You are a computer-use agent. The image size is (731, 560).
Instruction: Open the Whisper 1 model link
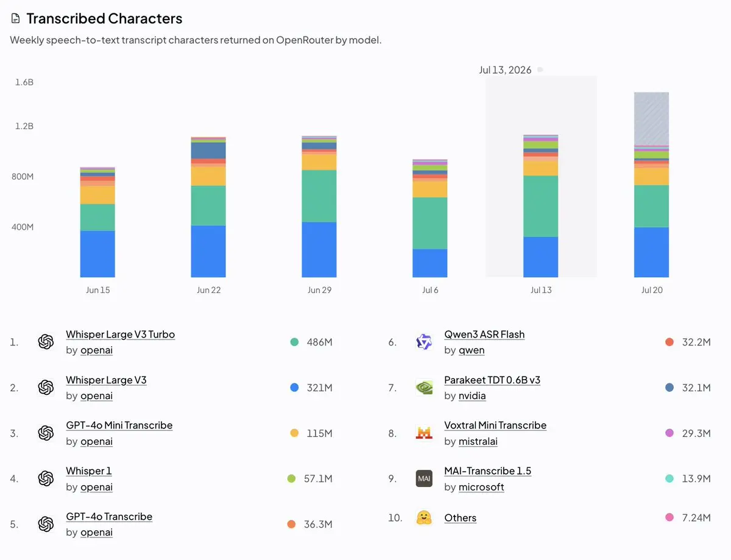(x=89, y=471)
